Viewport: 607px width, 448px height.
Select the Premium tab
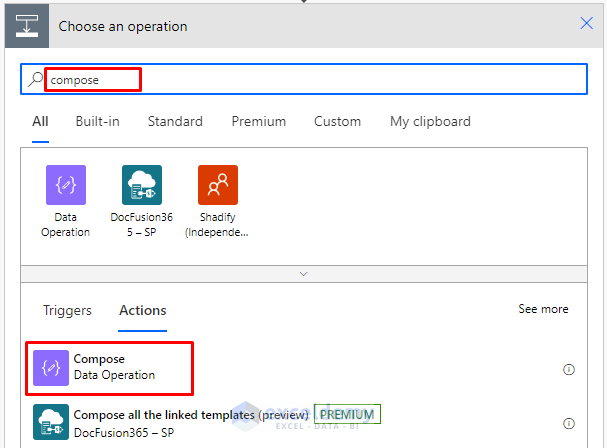tap(258, 121)
